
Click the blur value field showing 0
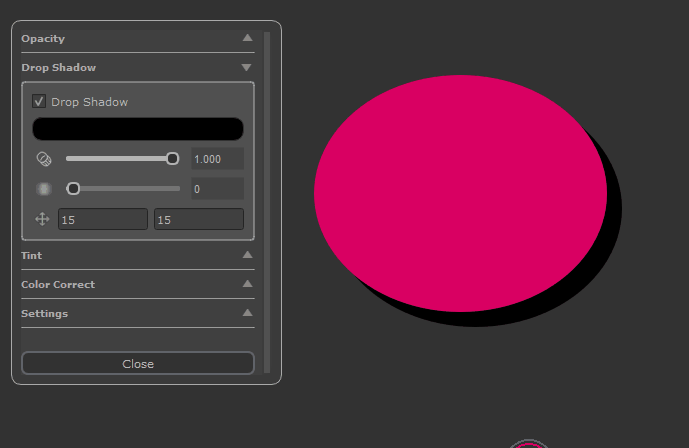[217, 189]
